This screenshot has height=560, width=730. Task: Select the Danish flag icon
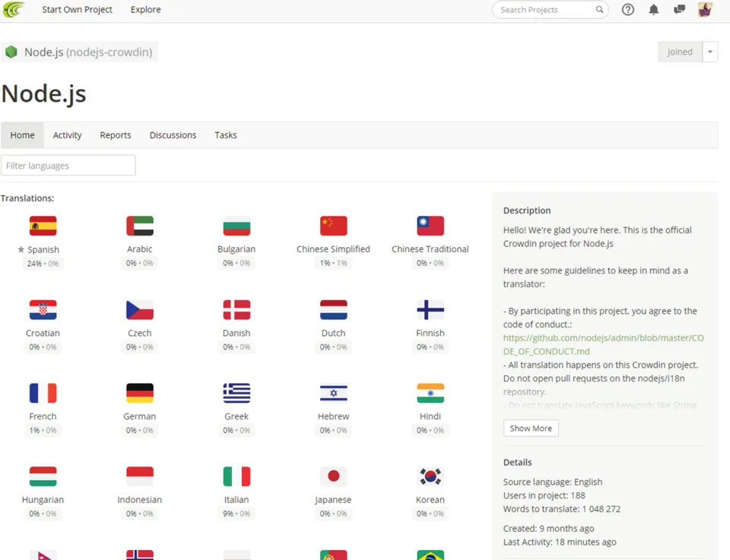click(x=236, y=310)
